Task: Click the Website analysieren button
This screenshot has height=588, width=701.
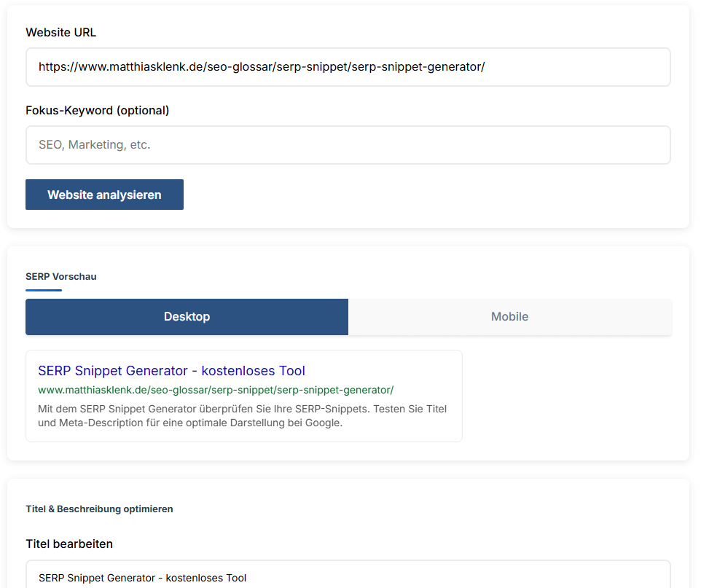Action: click(104, 195)
